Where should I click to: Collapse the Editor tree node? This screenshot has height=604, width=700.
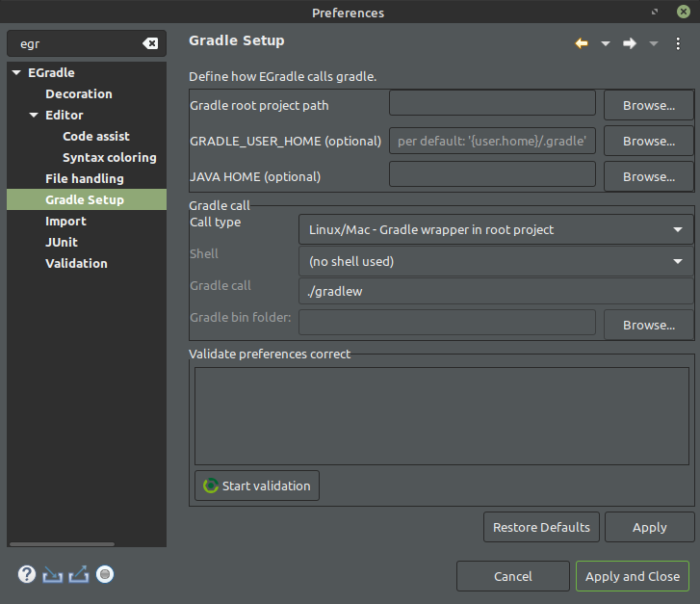click(x=34, y=115)
